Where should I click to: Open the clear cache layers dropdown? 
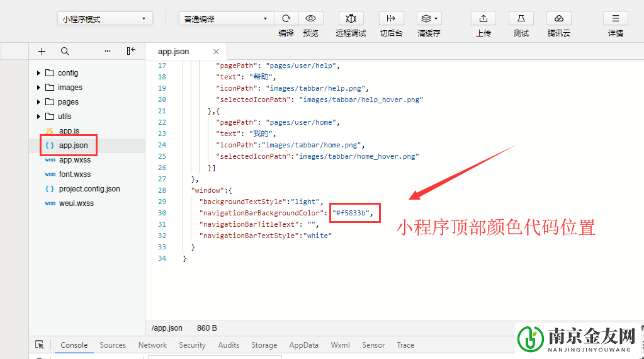[x=429, y=19]
